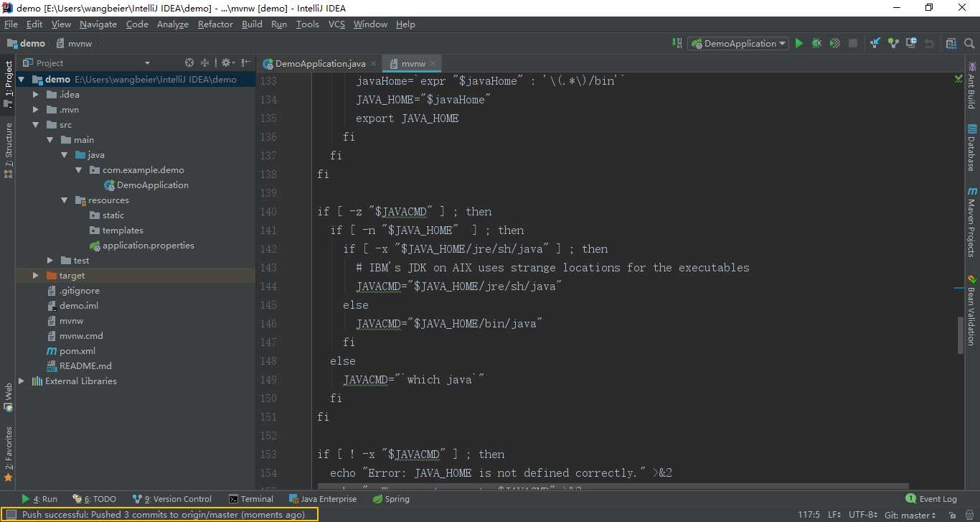Click the Build Project binary icon
Screen dimensions: 980x522
(x=678, y=43)
